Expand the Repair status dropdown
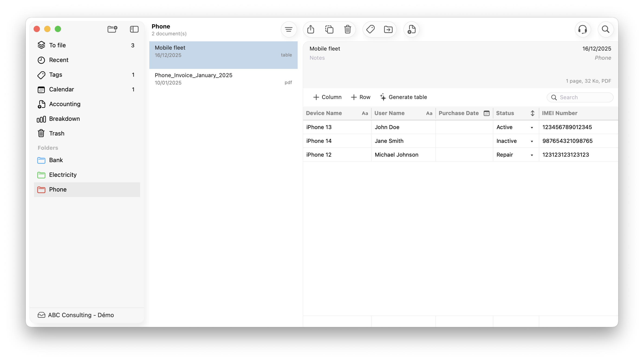Screen dimensions: 644x361 [532, 155]
